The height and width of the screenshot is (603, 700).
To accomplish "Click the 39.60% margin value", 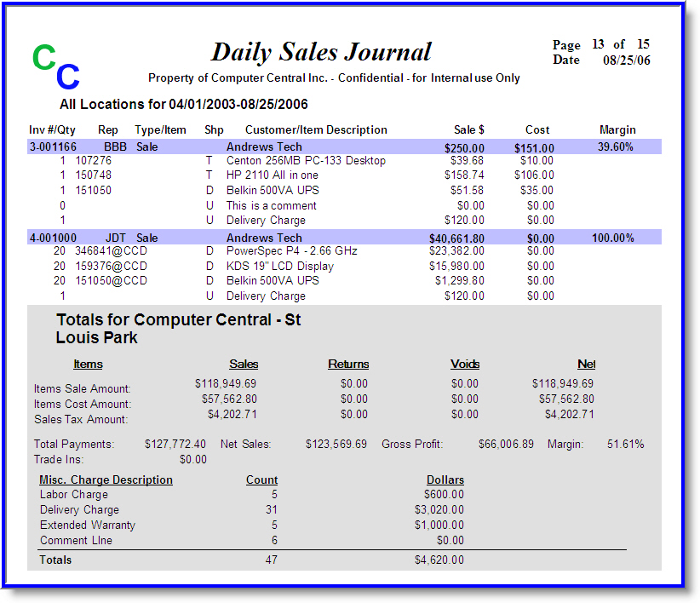I will click(615, 147).
